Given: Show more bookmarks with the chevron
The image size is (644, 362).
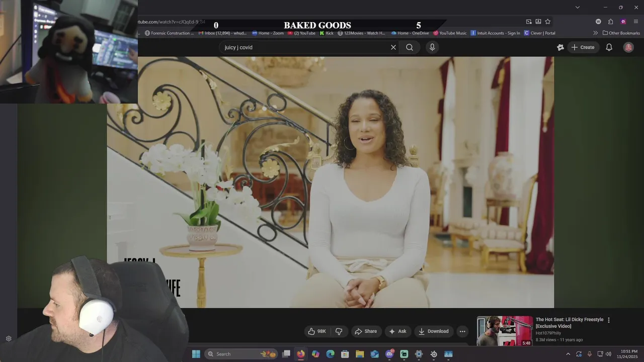Looking at the screenshot, I should click(x=596, y=33).
